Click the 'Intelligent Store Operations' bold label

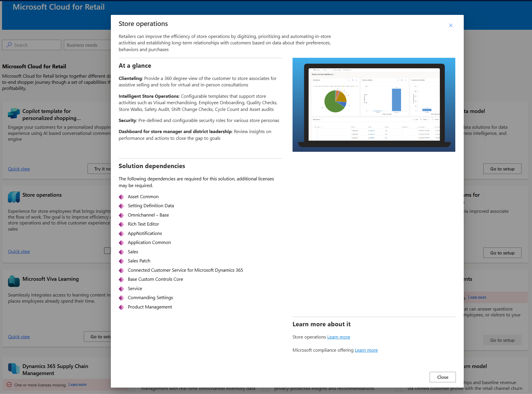[x=148, y=96]
